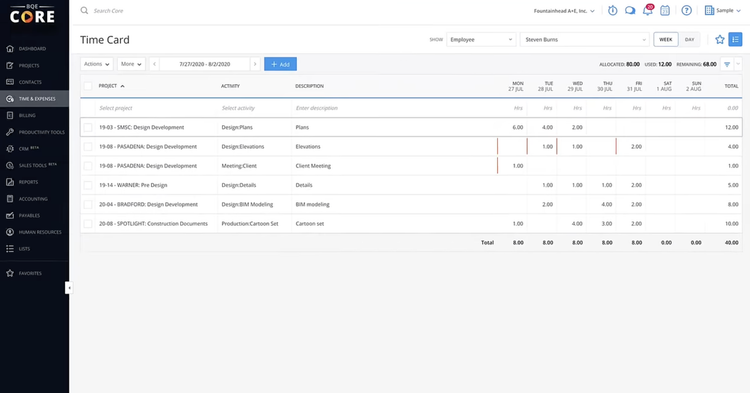Check the 20-08 SPOTLIGHT row checkbox

point(88,224)
